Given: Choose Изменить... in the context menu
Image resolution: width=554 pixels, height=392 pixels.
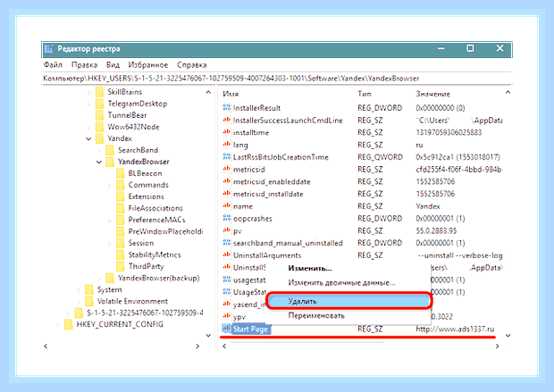Looking at the screenshot, I should [310, 268].
